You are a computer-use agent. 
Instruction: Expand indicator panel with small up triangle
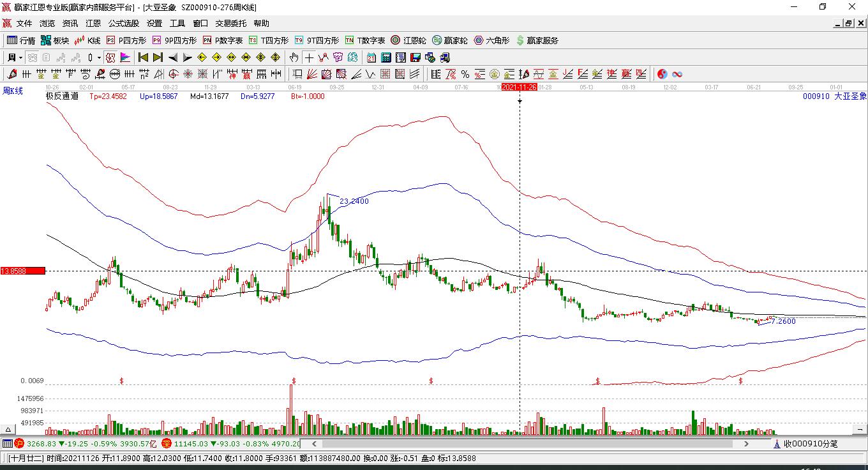pyautogui.click(x=9, y=429)
